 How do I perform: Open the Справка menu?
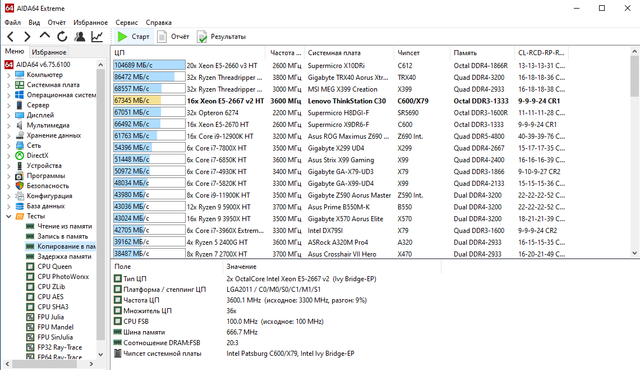coord(159,22)
